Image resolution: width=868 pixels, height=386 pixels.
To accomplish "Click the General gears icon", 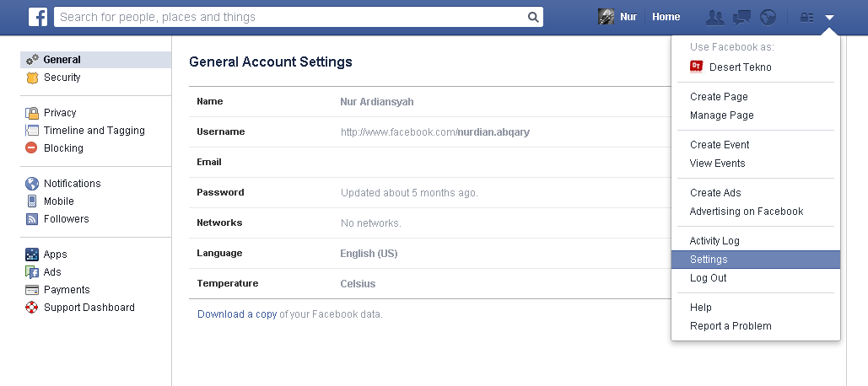I will click(32, 60).
